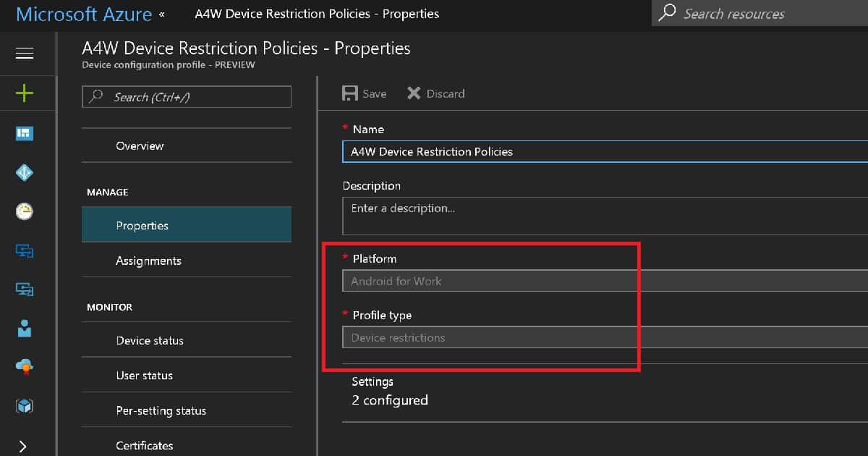Click the Name input field
Screen dimensions: 868x456
pyautogui.click(x=605, y=151)
